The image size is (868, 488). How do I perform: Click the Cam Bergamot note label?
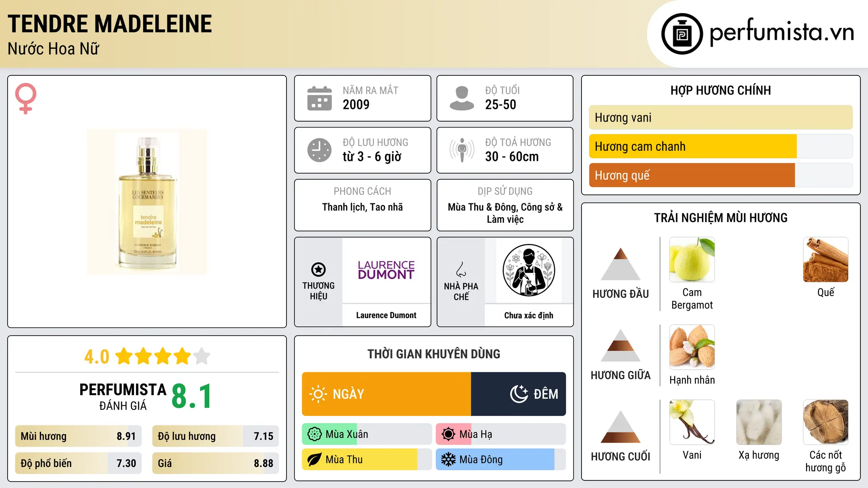point(692,299)
